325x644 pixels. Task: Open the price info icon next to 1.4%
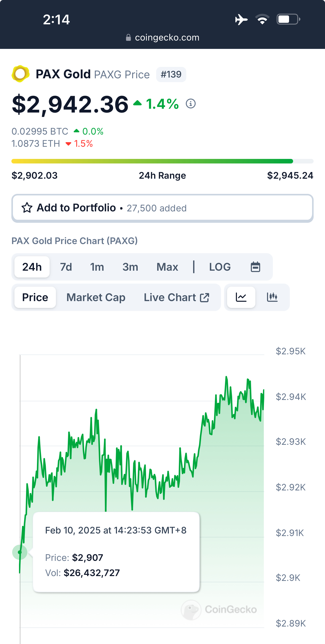click(191, 104)
